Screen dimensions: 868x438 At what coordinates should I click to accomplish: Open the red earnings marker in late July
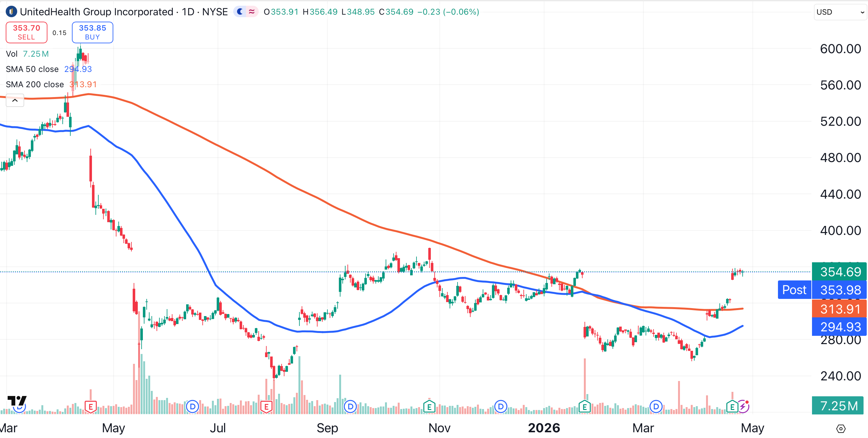point(266,406)
